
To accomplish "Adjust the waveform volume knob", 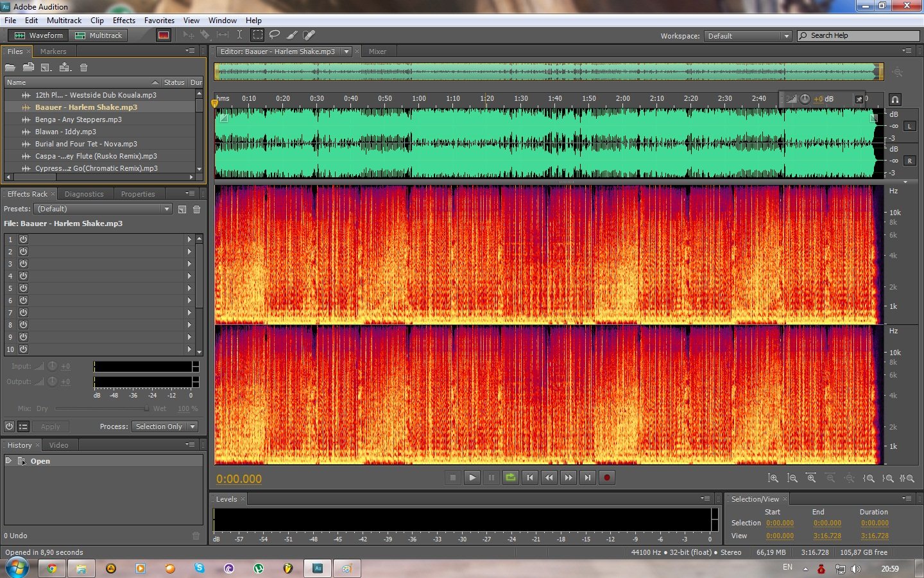I will click(805, 99).
